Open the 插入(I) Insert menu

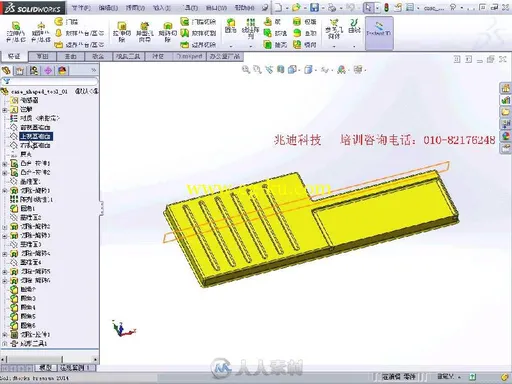point(162,7)
